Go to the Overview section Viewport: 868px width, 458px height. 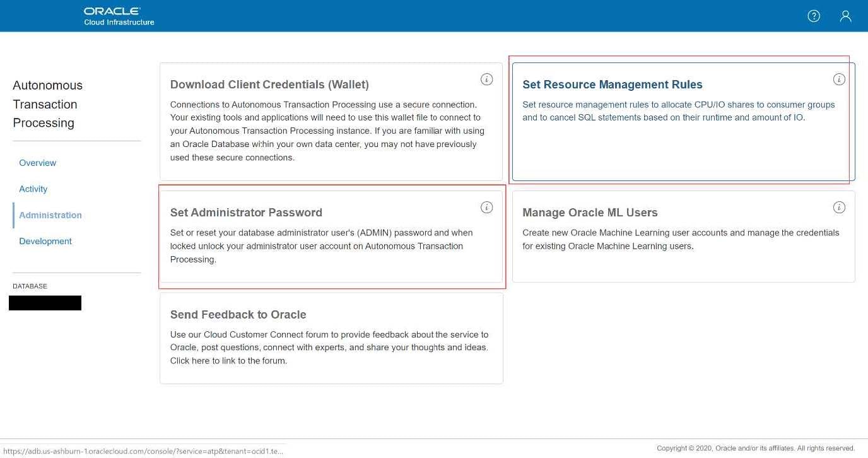click(37, 163)
